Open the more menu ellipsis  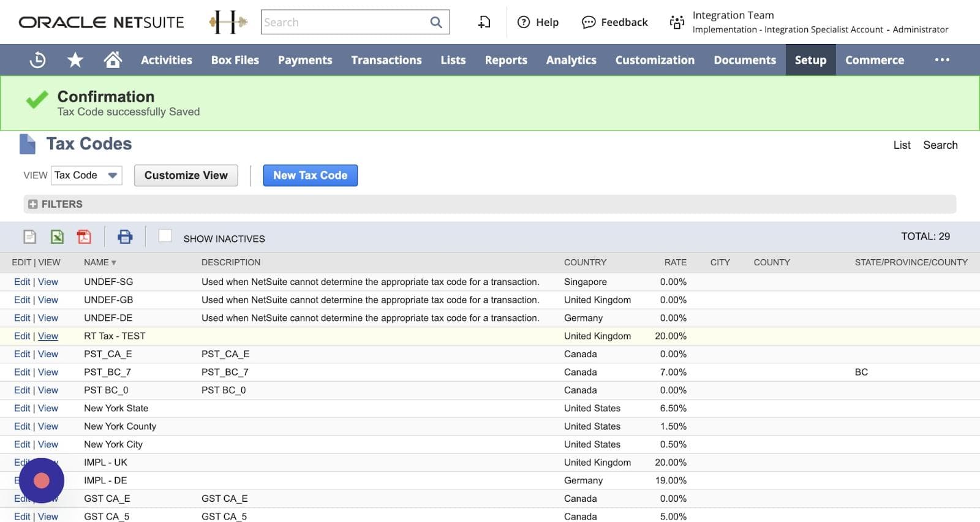(x=942, y=60)
